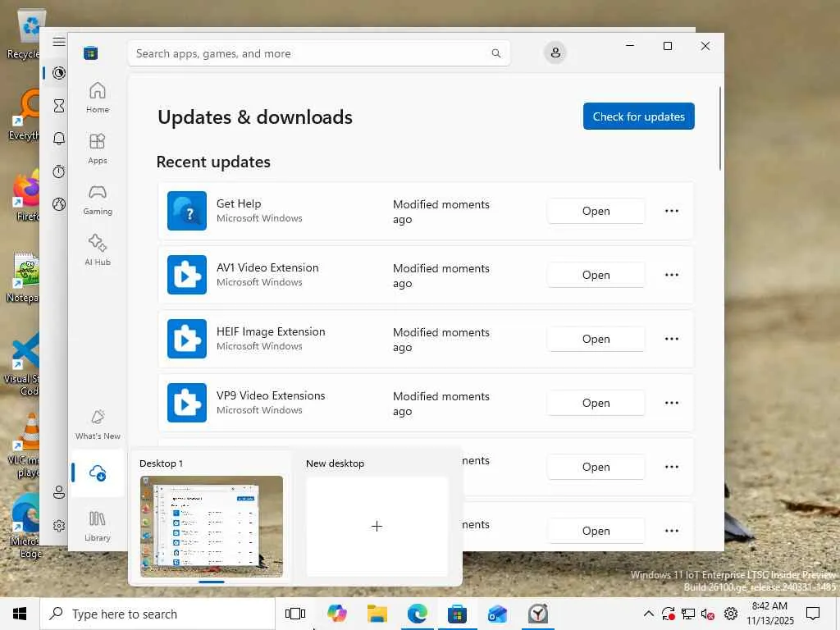Click the 'Updates & downloads' title
The width and height of the screenshot is (840, 630).
tap(255, 117)
